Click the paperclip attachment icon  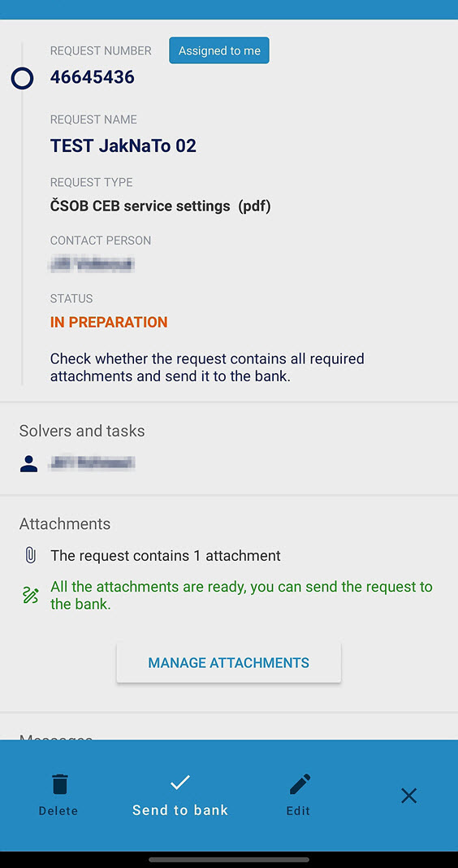[x=31, y=555]
